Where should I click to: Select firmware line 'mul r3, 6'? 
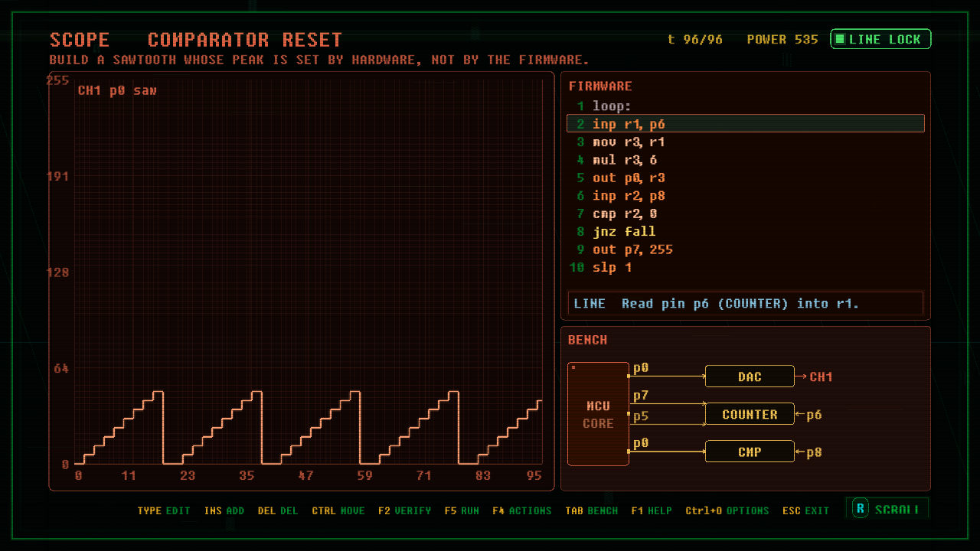[746, 160]
